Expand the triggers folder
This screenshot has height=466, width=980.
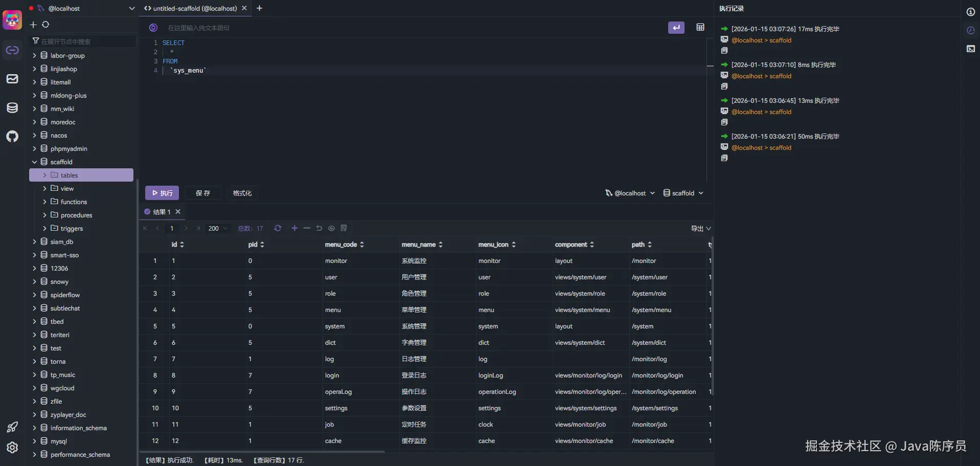coord(44,228)
